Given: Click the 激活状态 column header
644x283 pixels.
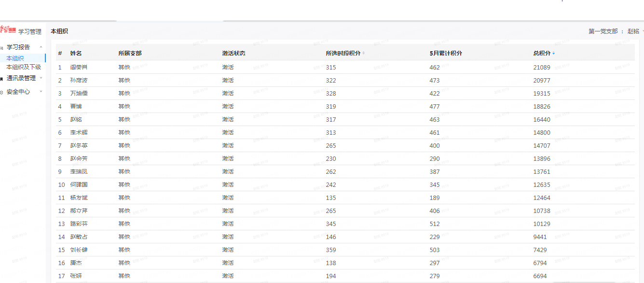Looking at the screenshot, I should [234, 53].
